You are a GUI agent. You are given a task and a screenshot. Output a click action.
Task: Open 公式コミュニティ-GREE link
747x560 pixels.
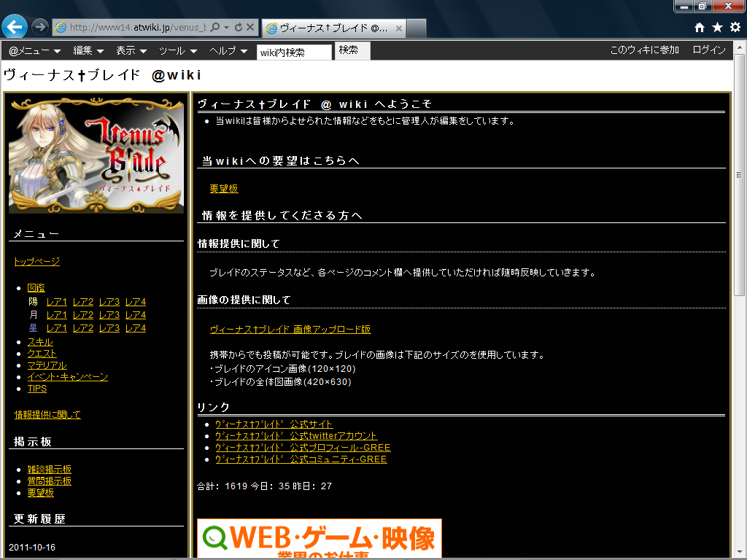click(301, 459)
